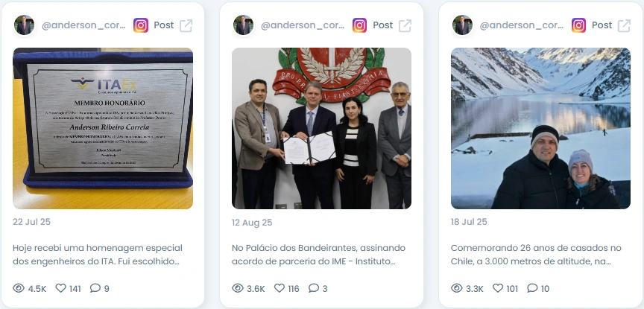The width and height of the screenshot is (644, 309).
Task: Open the ITAEx Membro Honorário plaque image
Action: [x=103, y=129]
